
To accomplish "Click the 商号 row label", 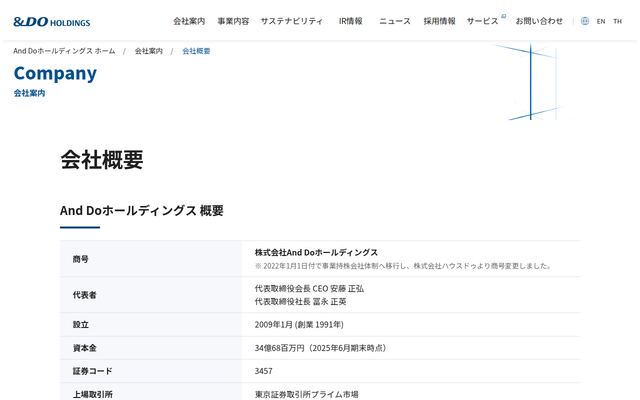I will 80,259.
